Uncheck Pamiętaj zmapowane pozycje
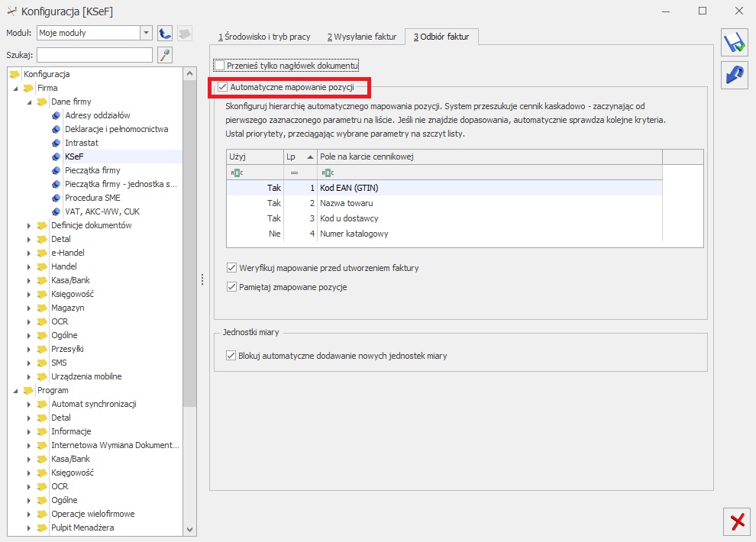756x542 pixels. tap(231, 287)
